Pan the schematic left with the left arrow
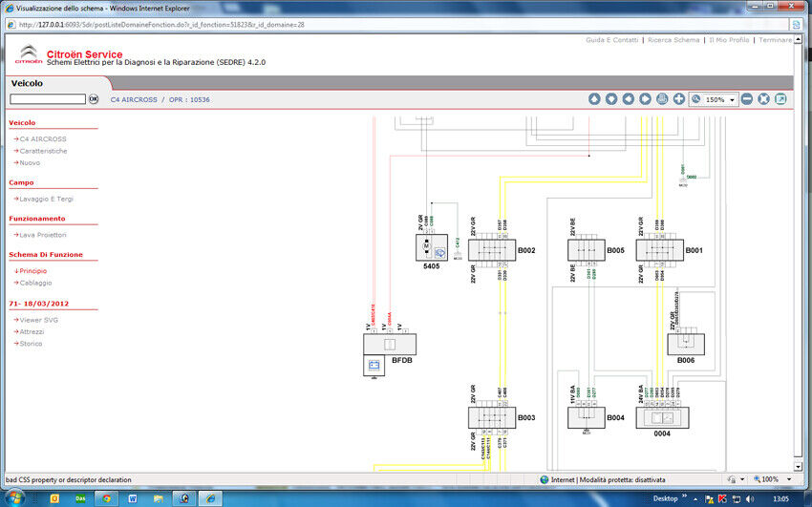 (628, 99)
